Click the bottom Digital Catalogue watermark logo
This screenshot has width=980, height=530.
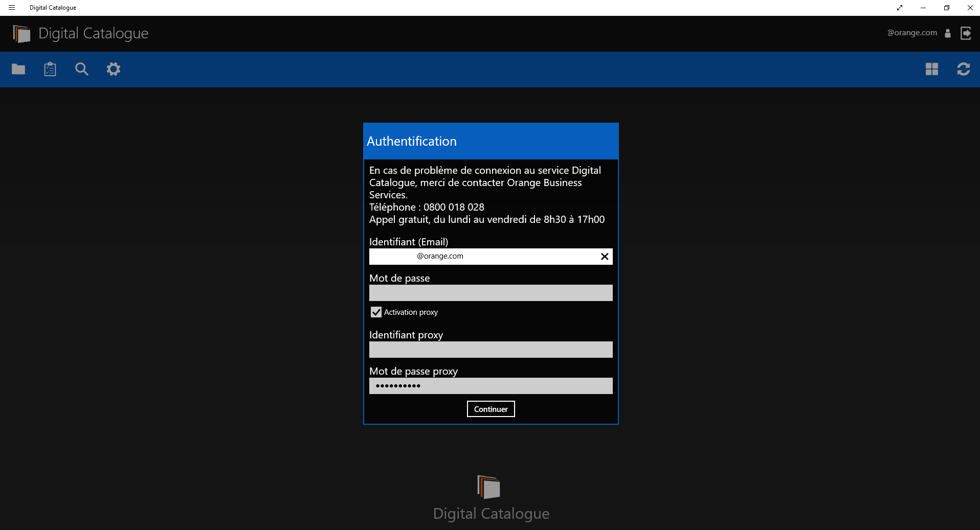[488, 487]
